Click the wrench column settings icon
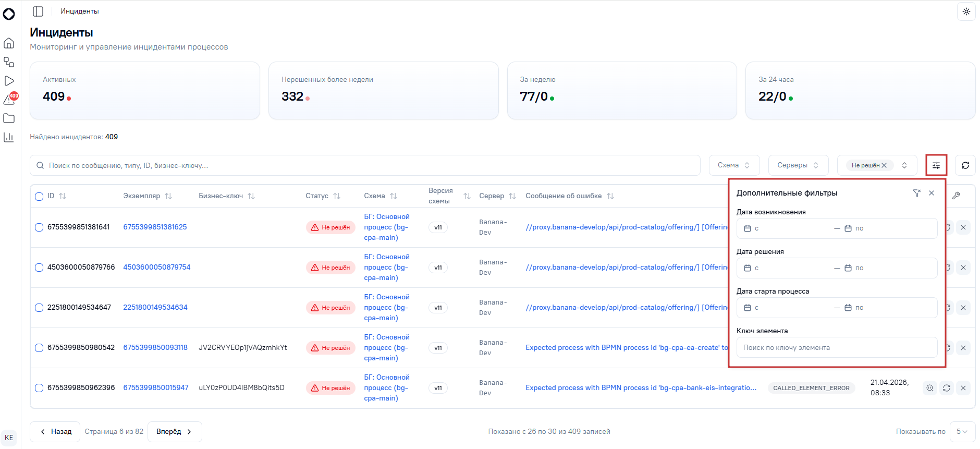Viewport: 980px width, 449px height. click(x=956, y=196)
